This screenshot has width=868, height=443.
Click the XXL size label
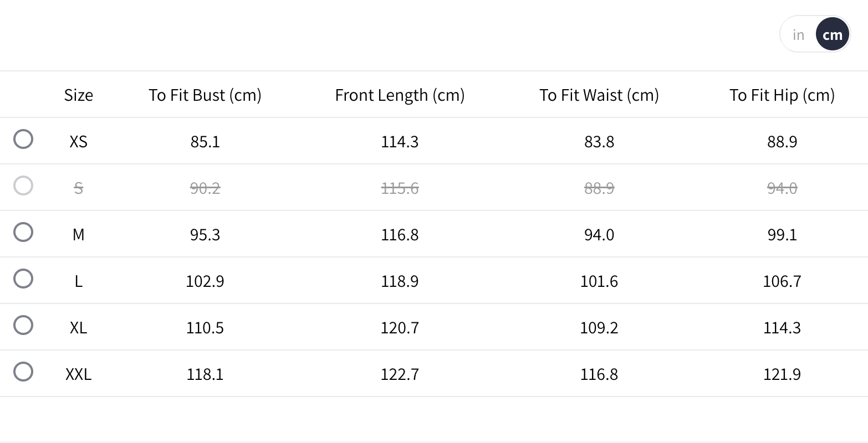[x=79, y=374]
